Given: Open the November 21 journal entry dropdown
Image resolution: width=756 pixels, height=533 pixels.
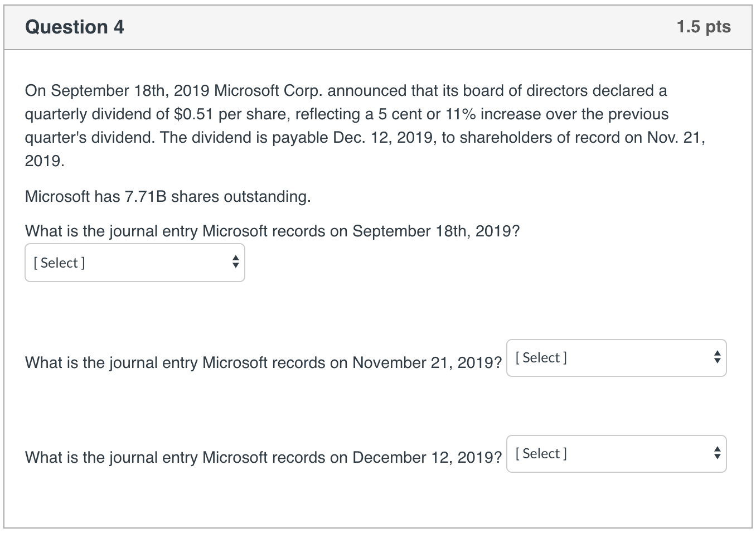Looking at the screenshot, I should tap(617, 358).
